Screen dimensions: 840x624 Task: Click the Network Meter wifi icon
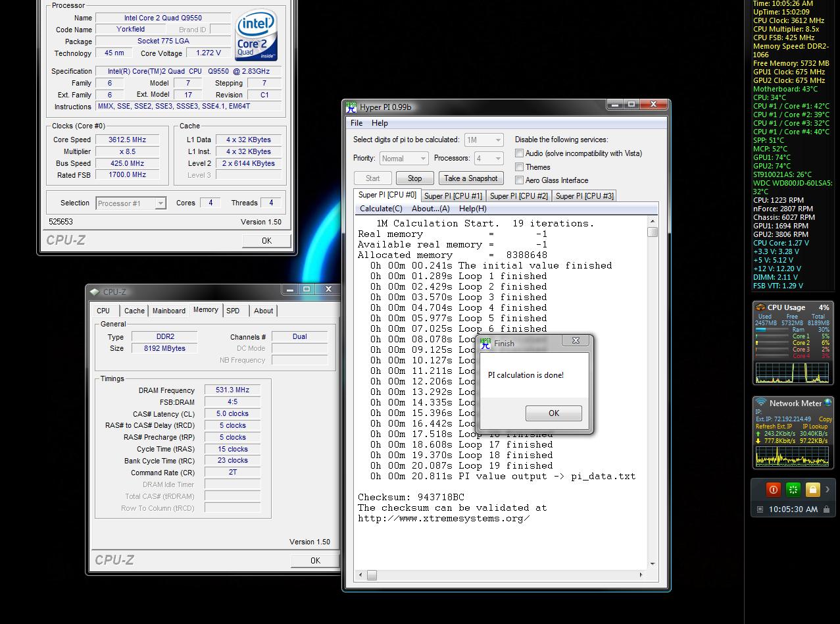pos(761,402)
